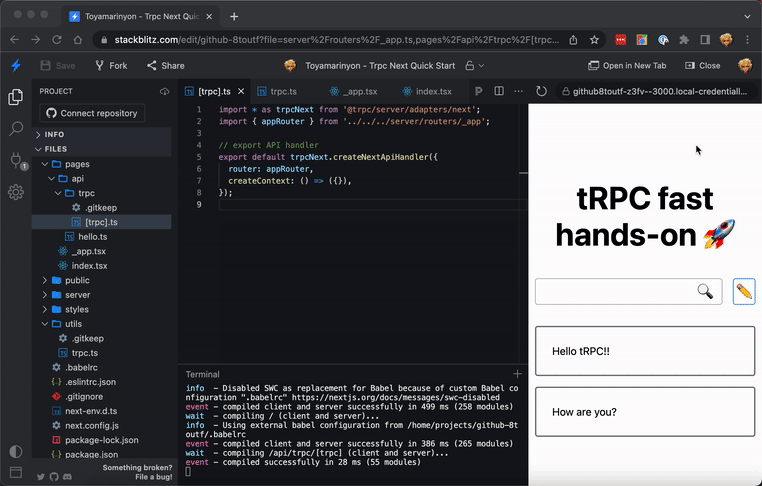
Task: Click the cloud download project icon
Action: pos(164,91)
